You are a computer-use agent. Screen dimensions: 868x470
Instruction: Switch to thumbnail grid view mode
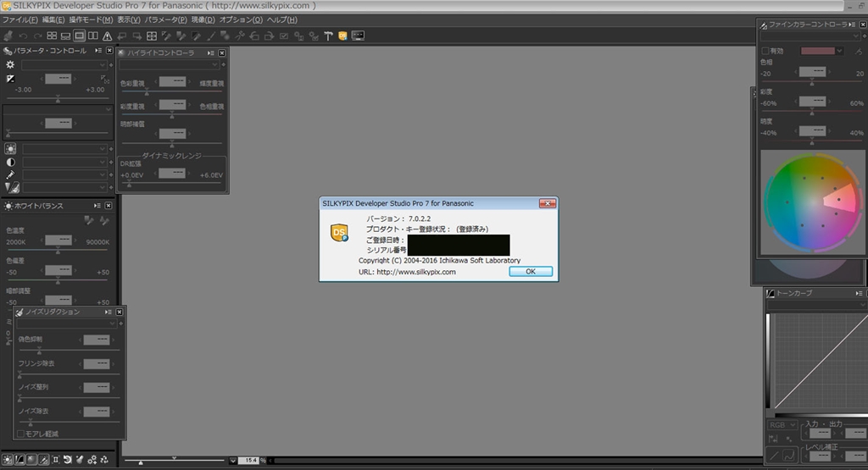pyautogui.click(x=52, y=36)
